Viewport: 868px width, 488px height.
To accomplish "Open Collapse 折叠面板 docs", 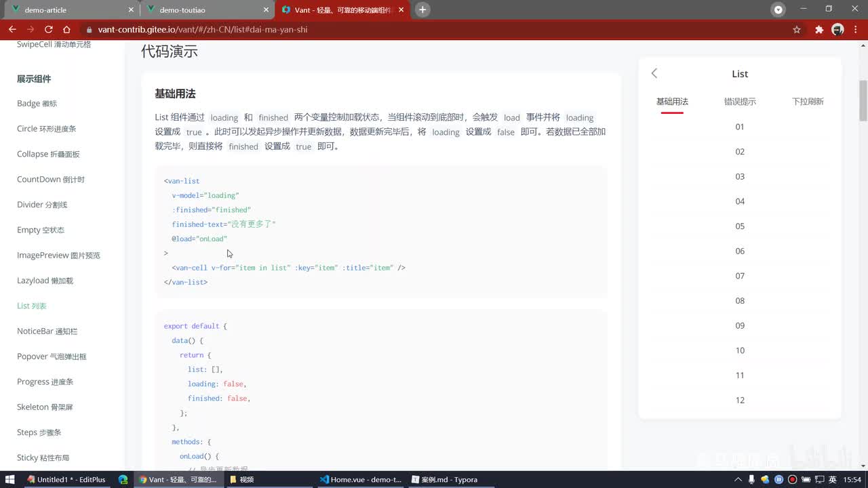I will coord(48,154).
